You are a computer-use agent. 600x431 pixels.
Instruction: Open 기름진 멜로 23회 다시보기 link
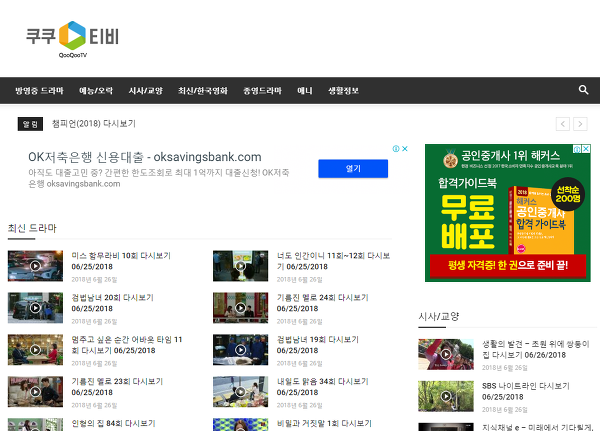point(117,387)
